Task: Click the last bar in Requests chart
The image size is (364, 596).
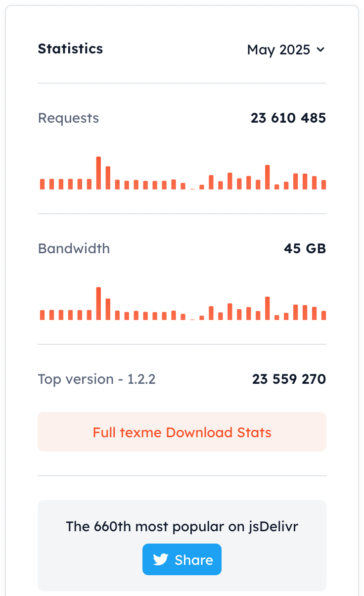Action: (324, 184)
